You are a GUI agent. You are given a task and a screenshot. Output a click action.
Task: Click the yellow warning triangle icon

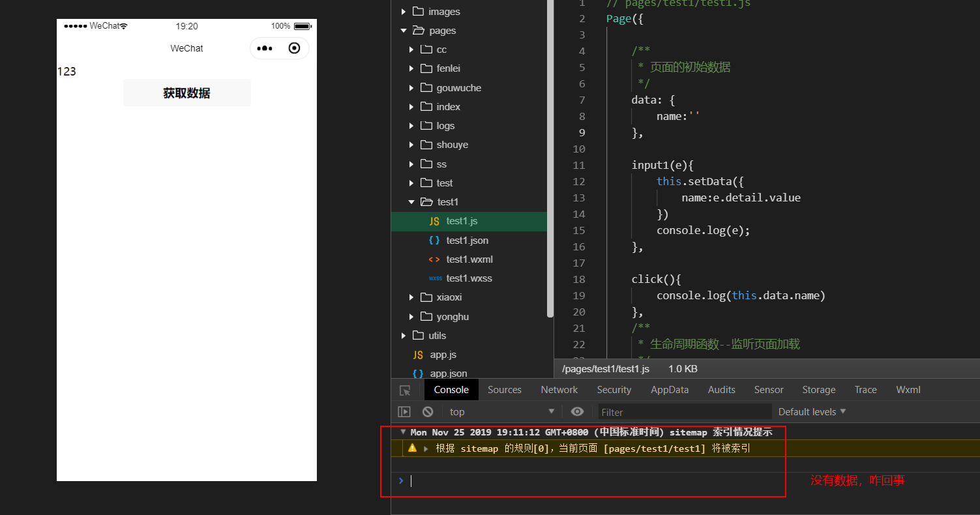(x=412, y=449)
